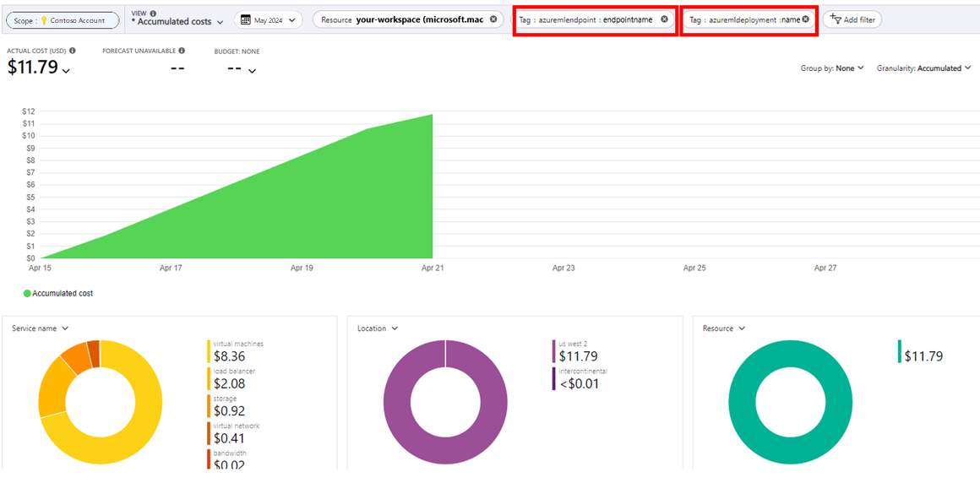980x483 pixels.
Task: Expand the actual cost $11.79 chevron
Action: tap(66, 71)
